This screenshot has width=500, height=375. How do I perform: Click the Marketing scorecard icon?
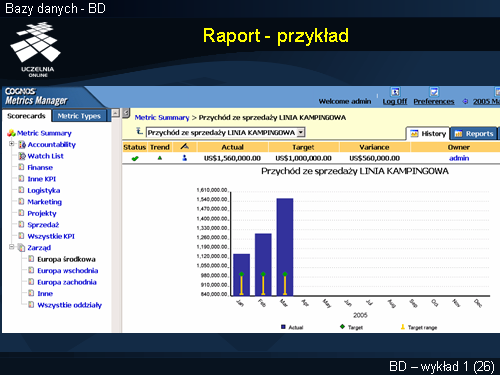tap(21, 201)
